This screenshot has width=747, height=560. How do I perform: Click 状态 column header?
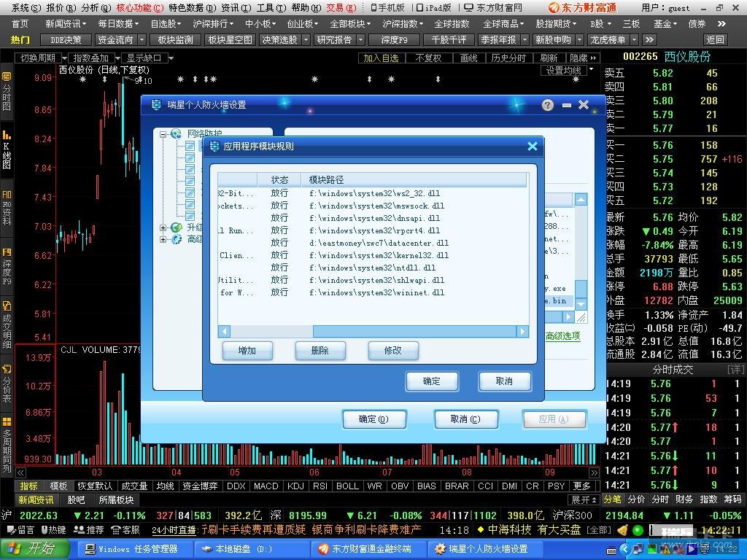[279, 179]
